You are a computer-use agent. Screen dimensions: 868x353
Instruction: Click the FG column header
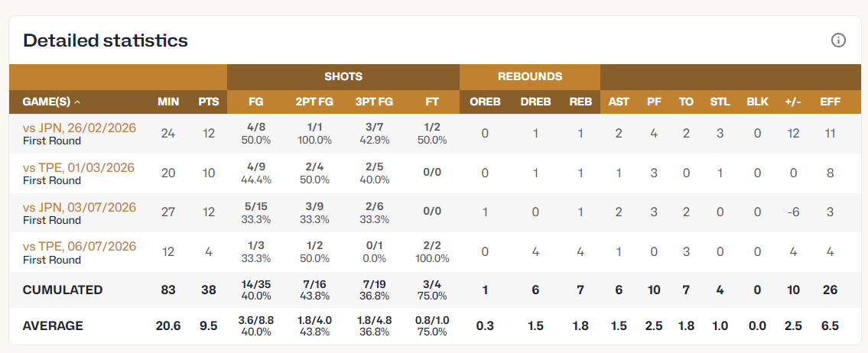[256, 102]
